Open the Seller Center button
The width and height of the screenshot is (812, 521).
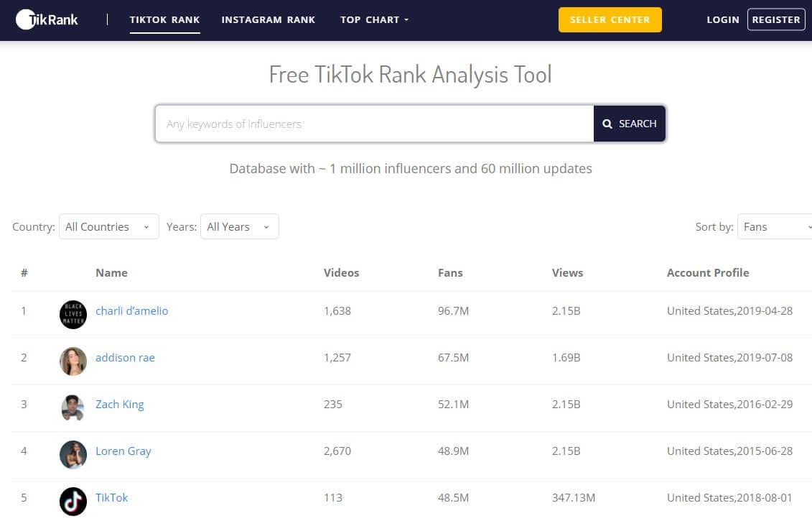(610, 19)
